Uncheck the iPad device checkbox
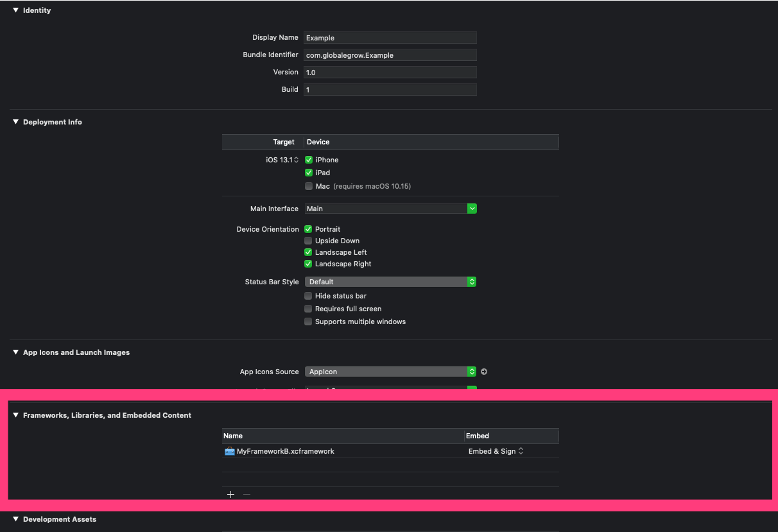 click(309, 173)
